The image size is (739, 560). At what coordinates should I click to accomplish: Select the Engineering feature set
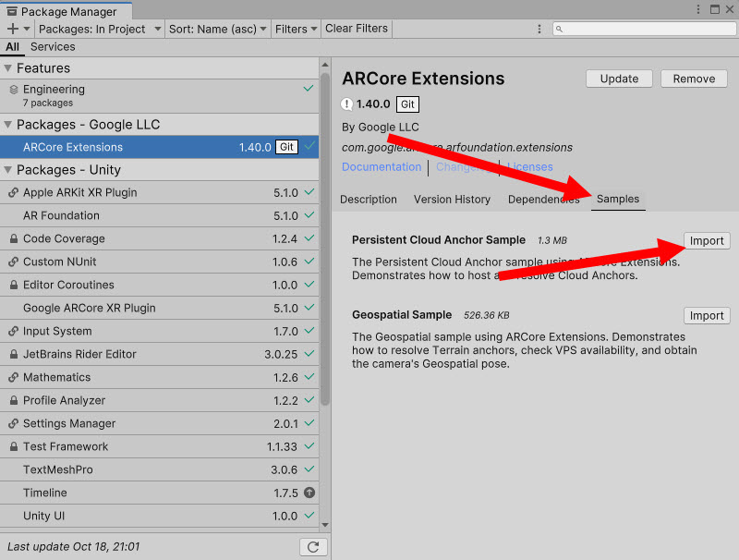[x=159, y=96]
